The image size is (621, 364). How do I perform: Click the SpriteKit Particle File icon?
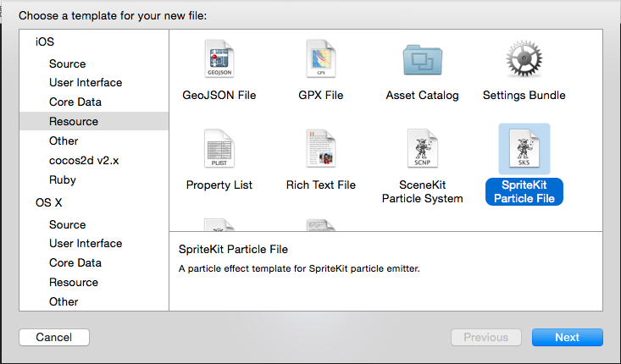coord(524,150)
